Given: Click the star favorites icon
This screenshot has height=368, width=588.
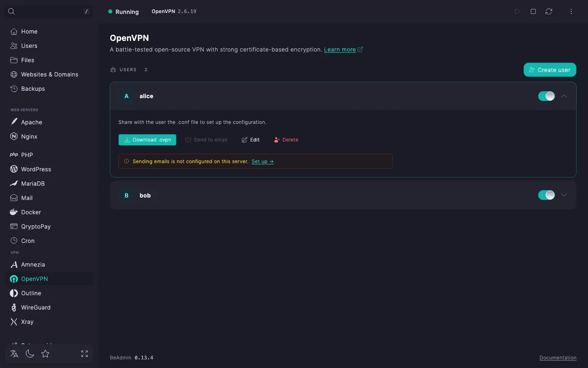Looking at the screenshot, I should pos(45,354).
